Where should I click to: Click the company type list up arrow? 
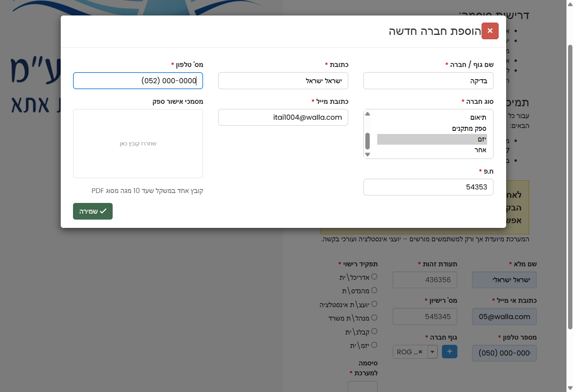pos(367,114)
